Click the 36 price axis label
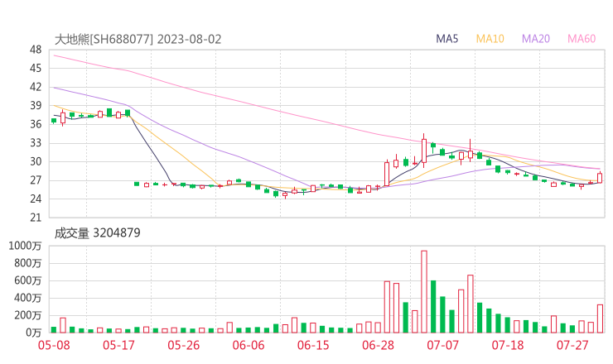 click(36, 124)
